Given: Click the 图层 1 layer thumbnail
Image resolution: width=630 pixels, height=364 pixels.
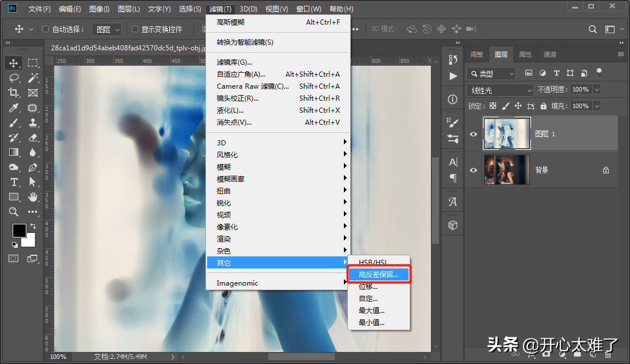Looking at the screenshot, I should (x=507, y=134).
